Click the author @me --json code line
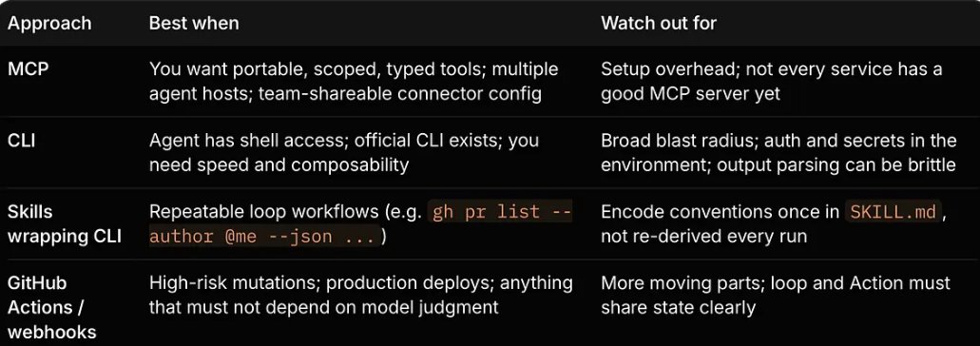The height and width of the screenshot is (346, 980). [x=263, y=237]
